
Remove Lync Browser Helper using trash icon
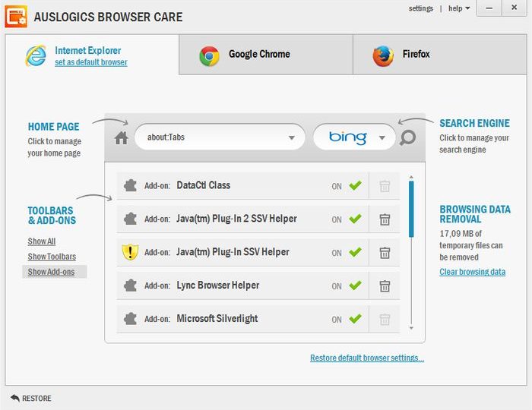[385, 286]
